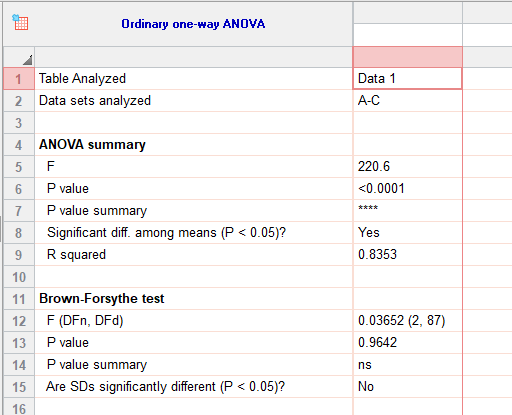This screenshot has height=415, width=512.
Task: Select row header 12
Action: (19, 321)
